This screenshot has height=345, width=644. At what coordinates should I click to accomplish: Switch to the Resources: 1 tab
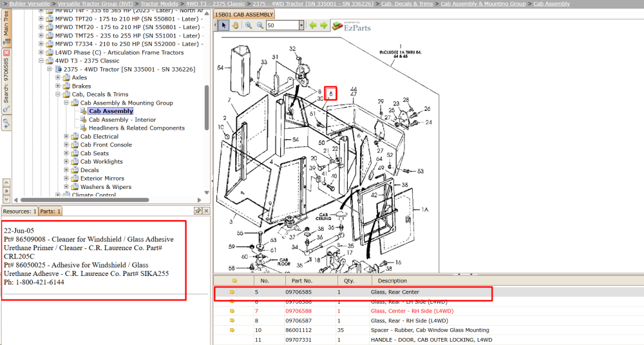pos(20,212)
